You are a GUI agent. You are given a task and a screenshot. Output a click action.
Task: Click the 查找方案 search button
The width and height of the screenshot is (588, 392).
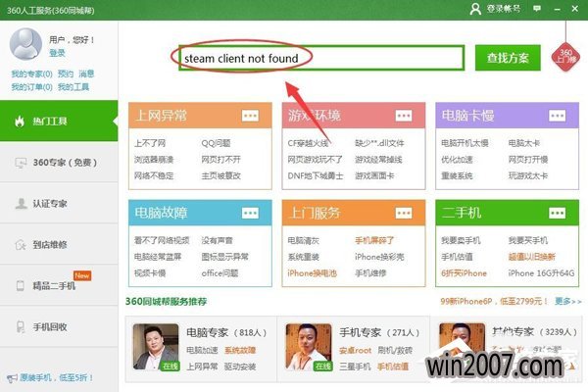pos(508,58)
